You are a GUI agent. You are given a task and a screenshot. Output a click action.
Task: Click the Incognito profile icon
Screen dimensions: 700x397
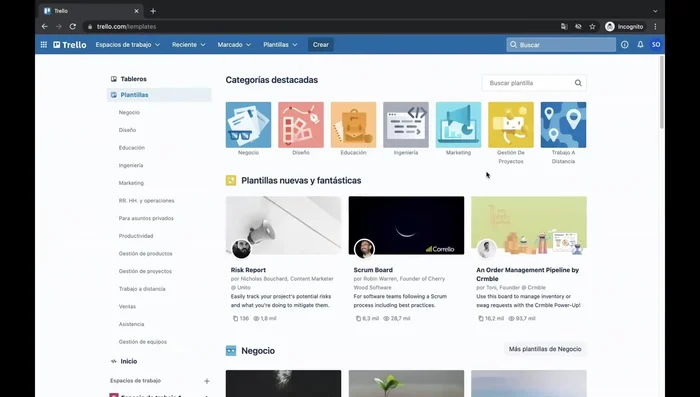point(610,27)
